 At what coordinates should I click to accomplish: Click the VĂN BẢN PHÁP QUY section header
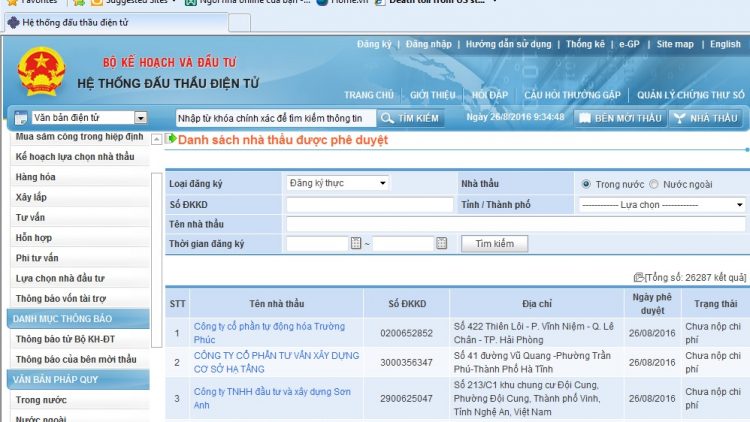[x=78, y=379]
